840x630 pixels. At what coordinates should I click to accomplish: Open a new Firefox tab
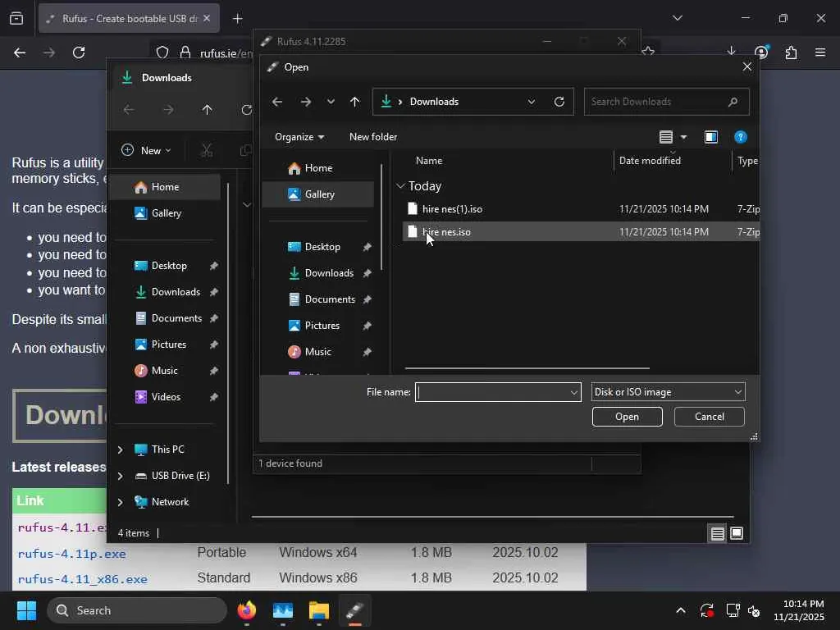point(238,19)
